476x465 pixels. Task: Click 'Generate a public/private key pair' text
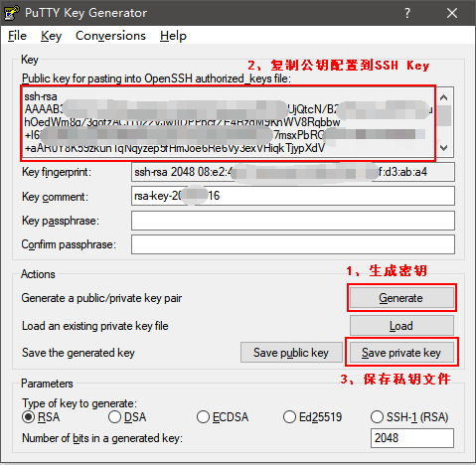click(x=101, y=298)
